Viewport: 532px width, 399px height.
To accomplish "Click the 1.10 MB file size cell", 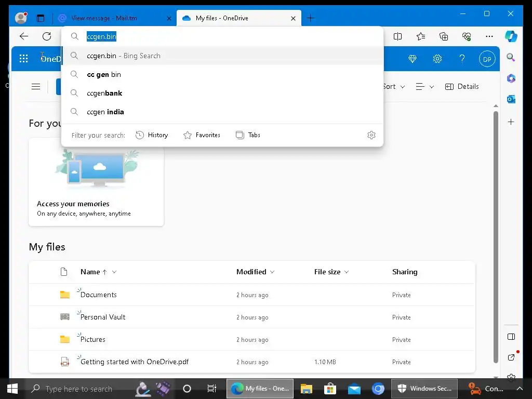I will pyautogui.click(x=325, y=362).
